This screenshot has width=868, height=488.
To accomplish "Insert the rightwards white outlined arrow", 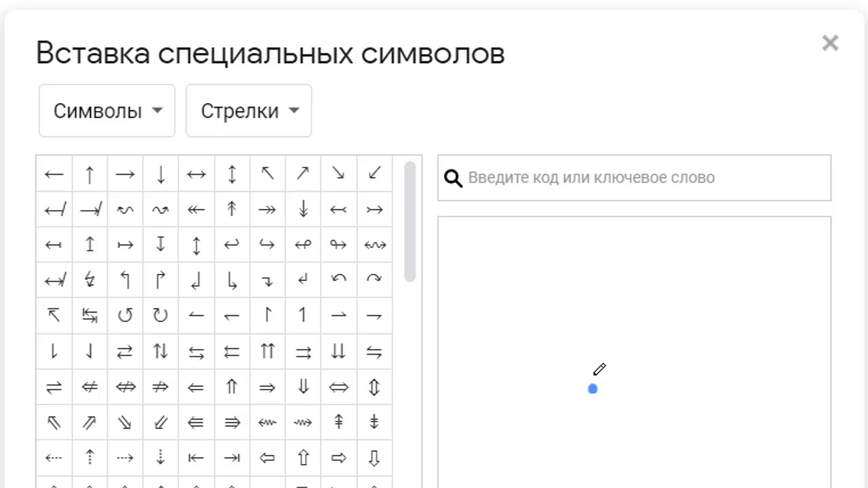I will pyautogui.click(x=338, y=457).
